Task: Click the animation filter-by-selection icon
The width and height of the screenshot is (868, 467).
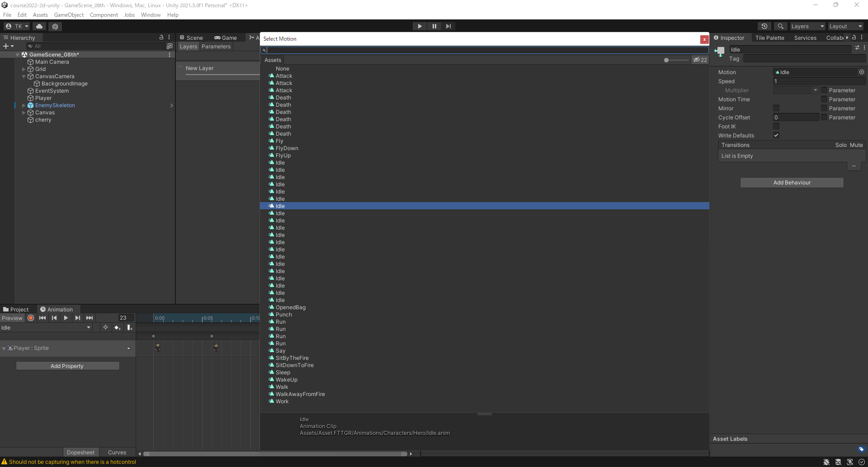Action: click(x=105, y=327)
